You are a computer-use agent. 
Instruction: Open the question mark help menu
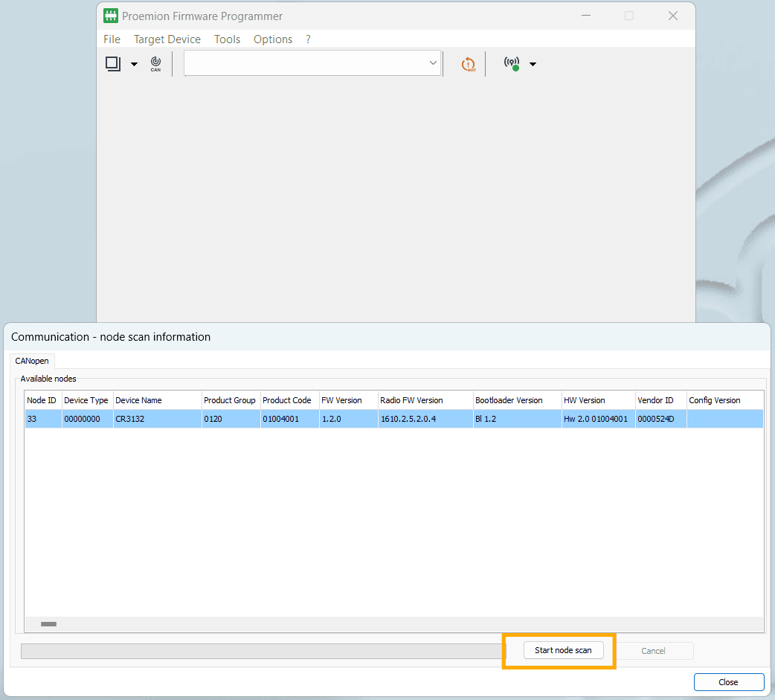click(309, 39)
